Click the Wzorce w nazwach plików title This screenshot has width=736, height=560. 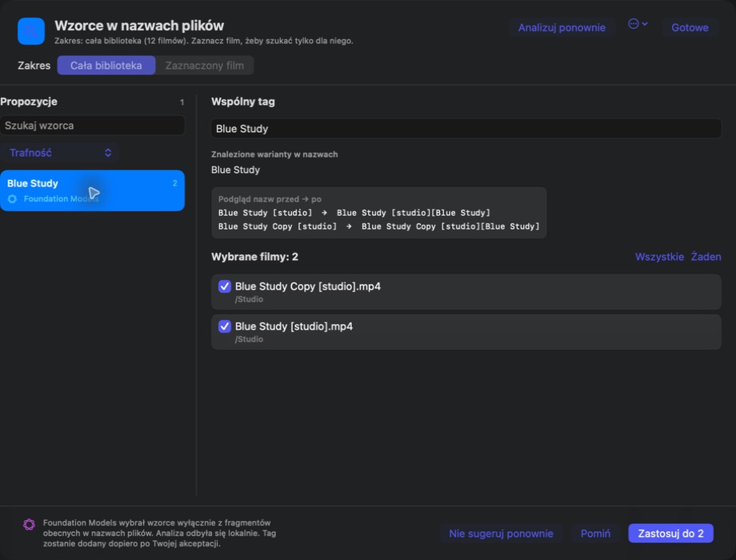point(139,26)
